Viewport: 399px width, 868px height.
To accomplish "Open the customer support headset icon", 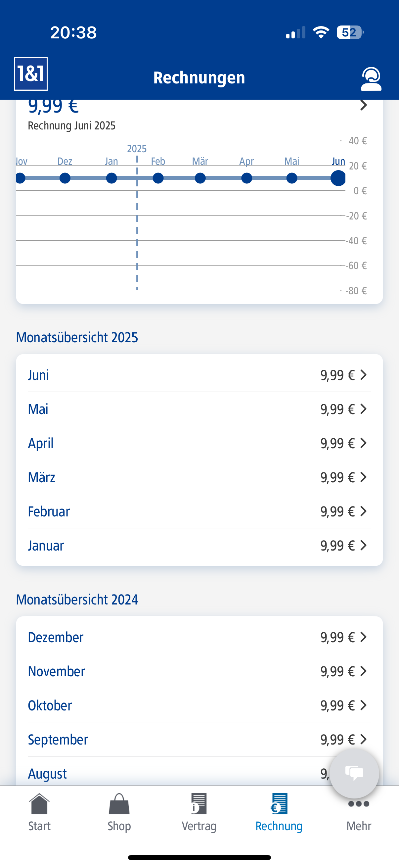I will tap(371, 78).
